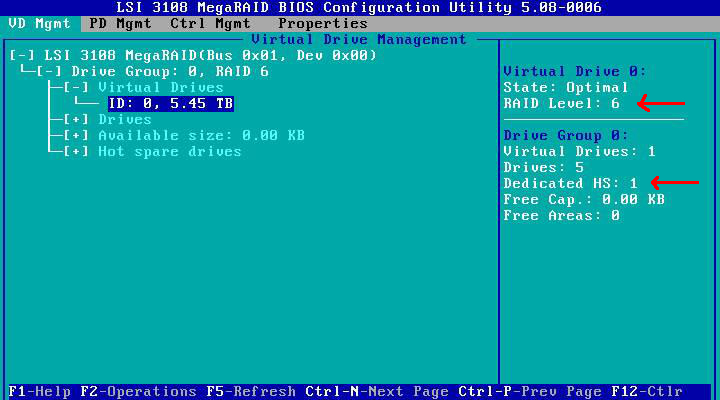Click the State: Optimal text
Viewport: 720px width, 400px height.
coord(566,87)
